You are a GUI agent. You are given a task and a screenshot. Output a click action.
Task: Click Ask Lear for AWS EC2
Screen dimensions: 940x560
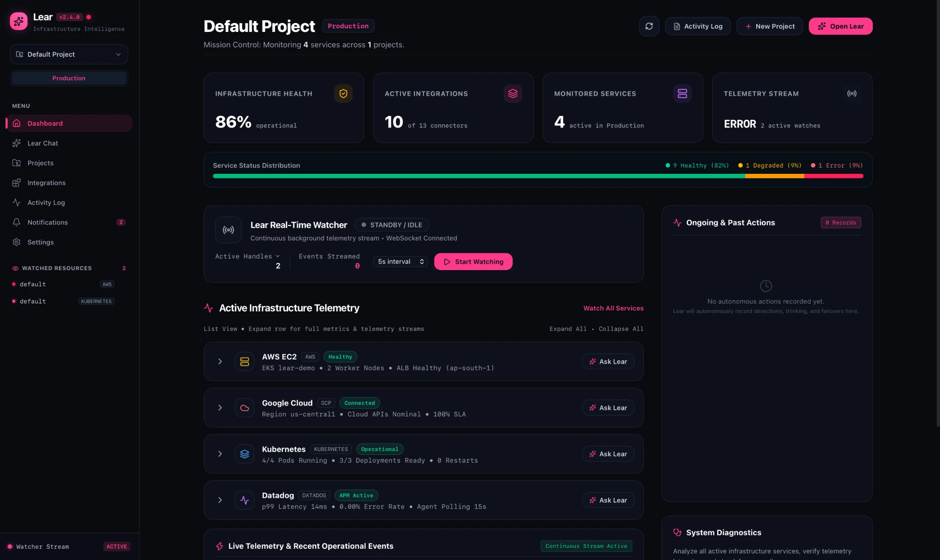608,361
